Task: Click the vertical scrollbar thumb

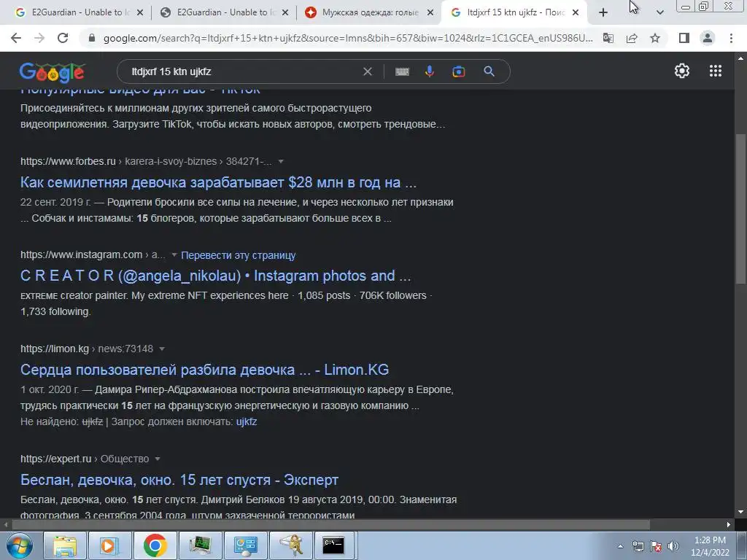Action: pos(740,209)
